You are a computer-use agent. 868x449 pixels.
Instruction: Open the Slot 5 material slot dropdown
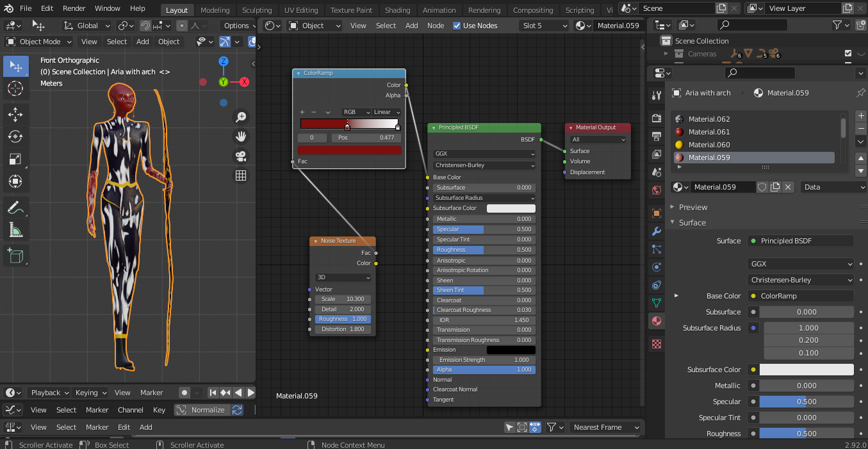click(544, 26)
